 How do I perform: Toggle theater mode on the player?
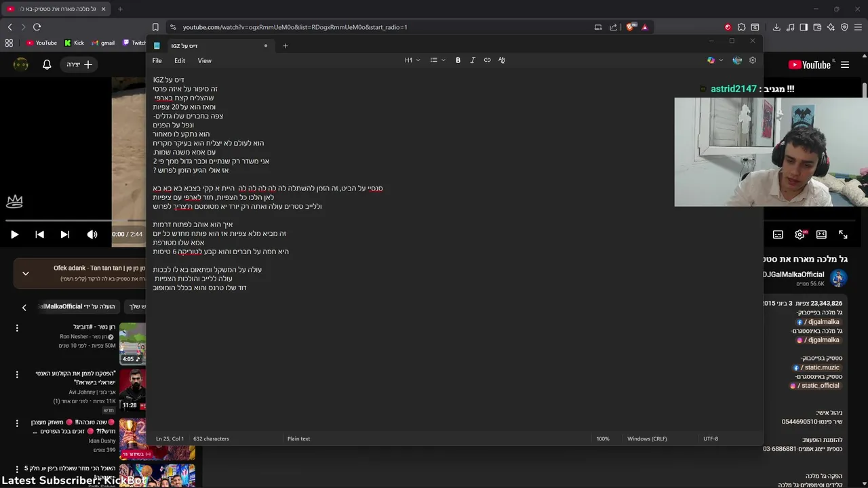(821, 235)
